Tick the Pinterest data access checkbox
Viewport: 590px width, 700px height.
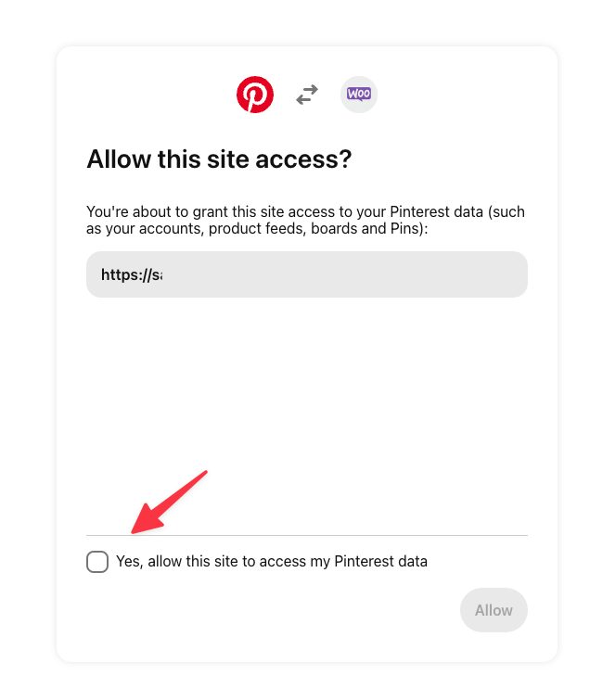click(97, 561)
